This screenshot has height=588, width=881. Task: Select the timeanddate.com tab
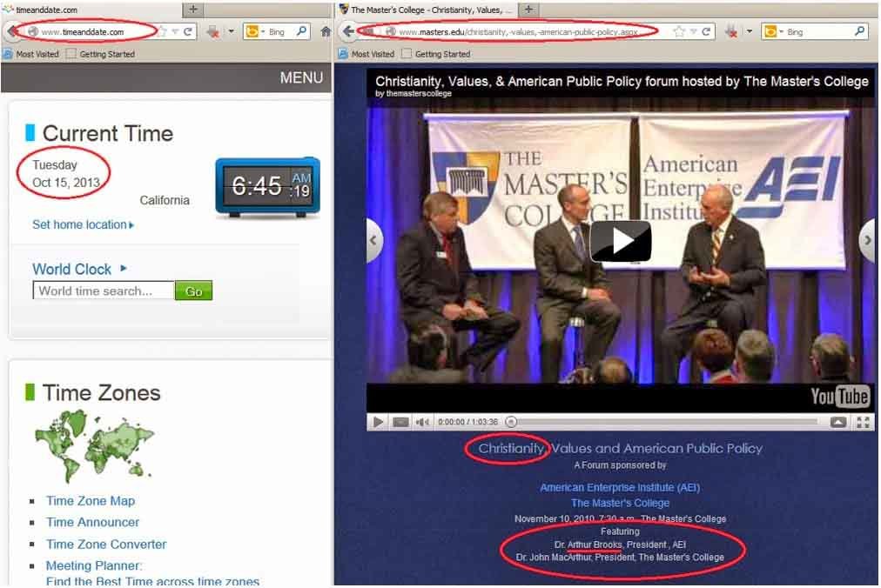[91, 10]
